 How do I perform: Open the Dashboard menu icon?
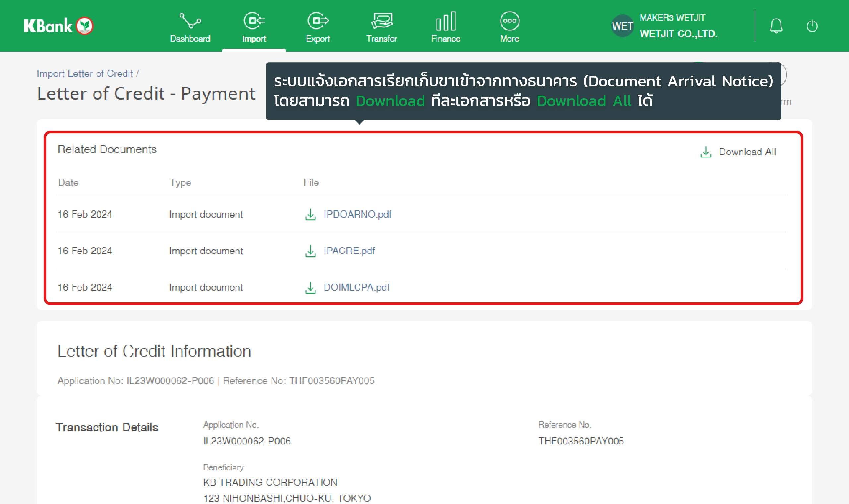[x=190, y=21]
